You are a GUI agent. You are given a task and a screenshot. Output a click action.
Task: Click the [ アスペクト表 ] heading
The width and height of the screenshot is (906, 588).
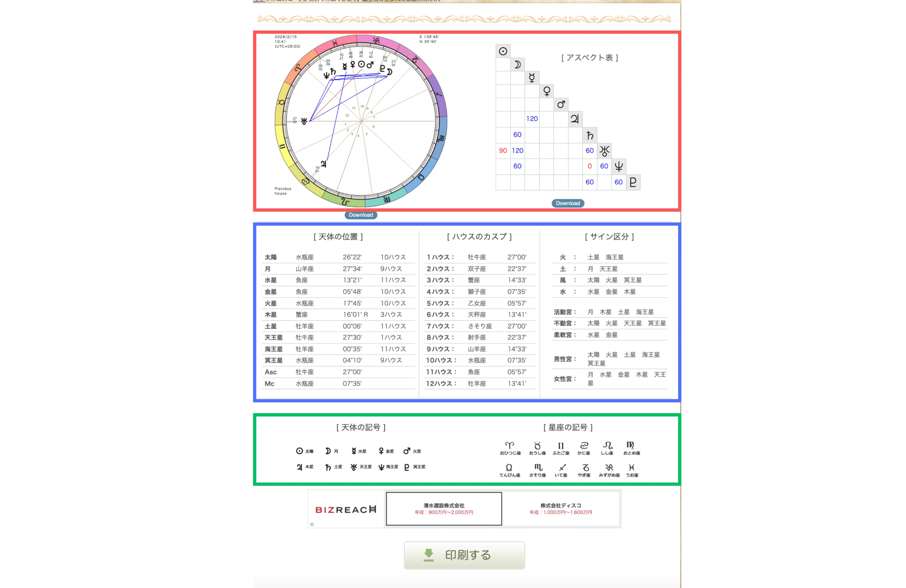pyautogui.click(x=589, y=58)
